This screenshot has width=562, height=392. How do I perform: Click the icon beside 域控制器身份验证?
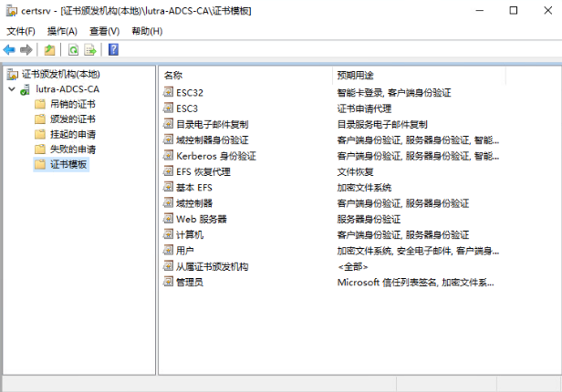point(168,139)
